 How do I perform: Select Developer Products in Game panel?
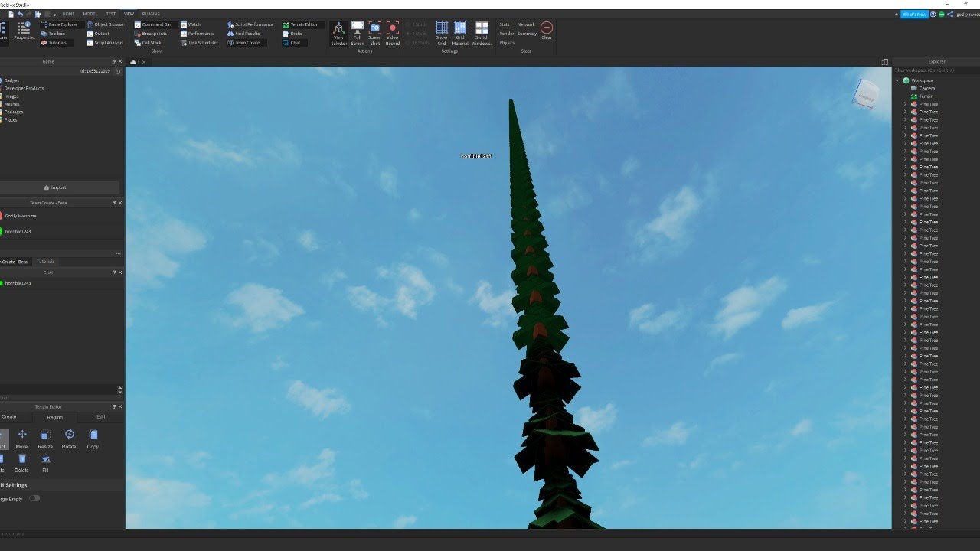click(24, 88)
